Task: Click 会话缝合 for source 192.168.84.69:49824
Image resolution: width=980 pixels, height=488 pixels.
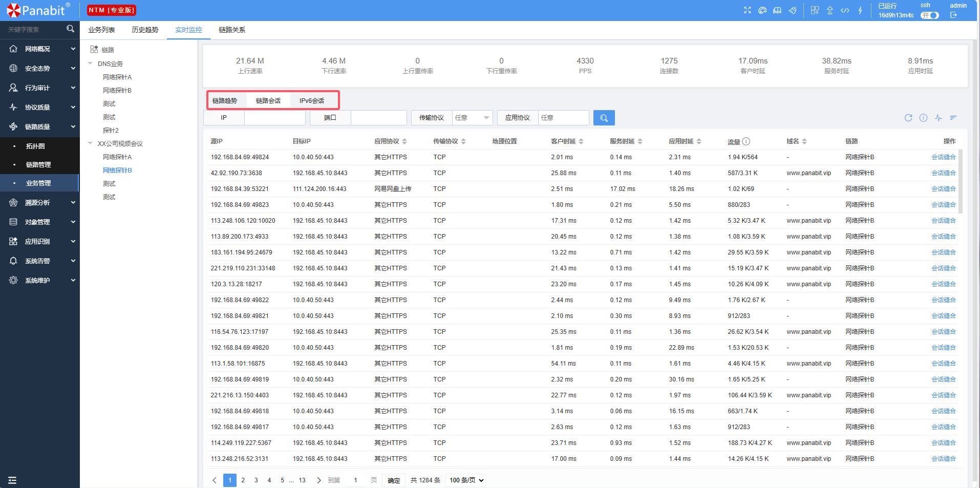Action: 944,157
